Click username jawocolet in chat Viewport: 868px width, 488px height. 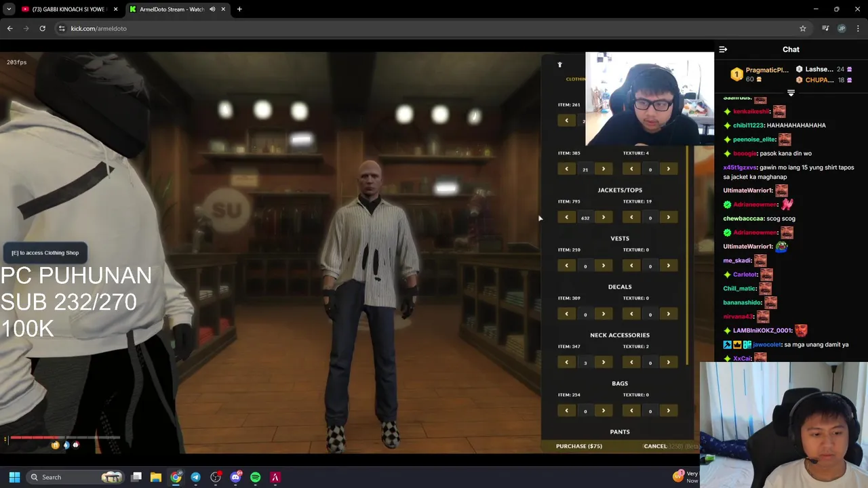coord(767,345)
